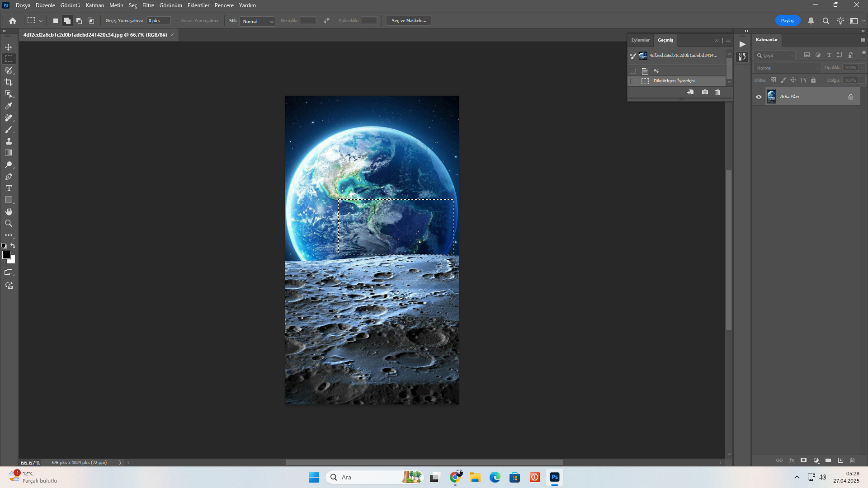Select the Horizontal Type tool
868x488 pixels.
pos(9,188)
